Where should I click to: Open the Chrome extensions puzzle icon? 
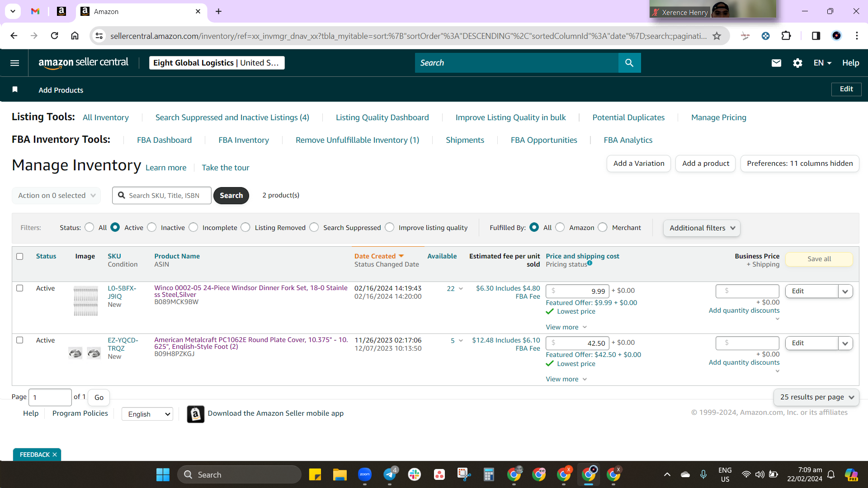point(786,36)
